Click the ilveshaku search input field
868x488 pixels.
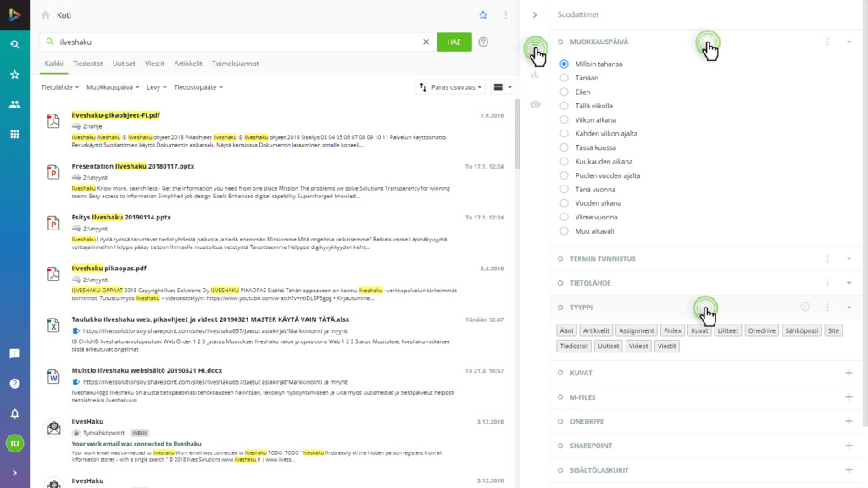click(238, 42)
